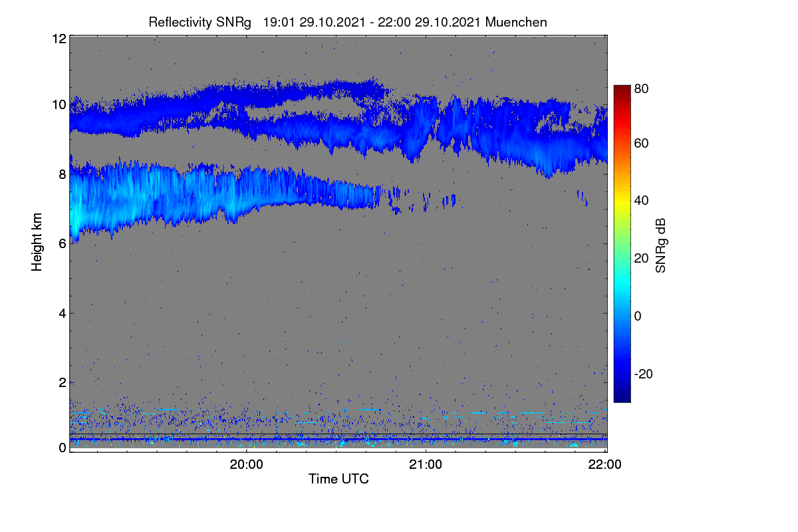Click the plot title "Reflectivity SNRg"
This screenshot has height=532, width=798.
pos(200,23)
